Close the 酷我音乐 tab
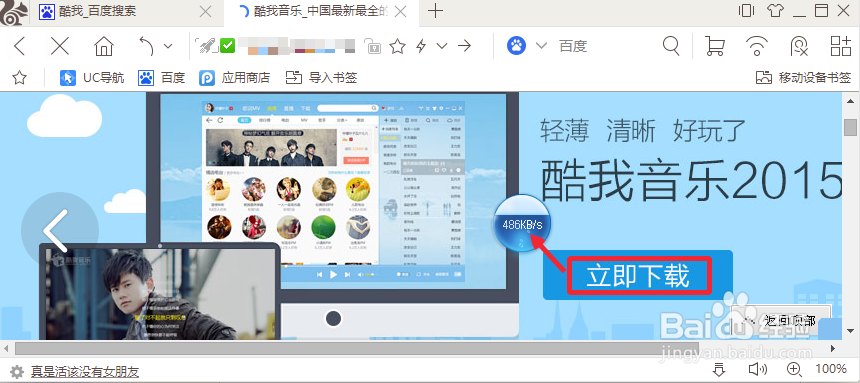The image size is (860, 383). click(x=401, y=12)
